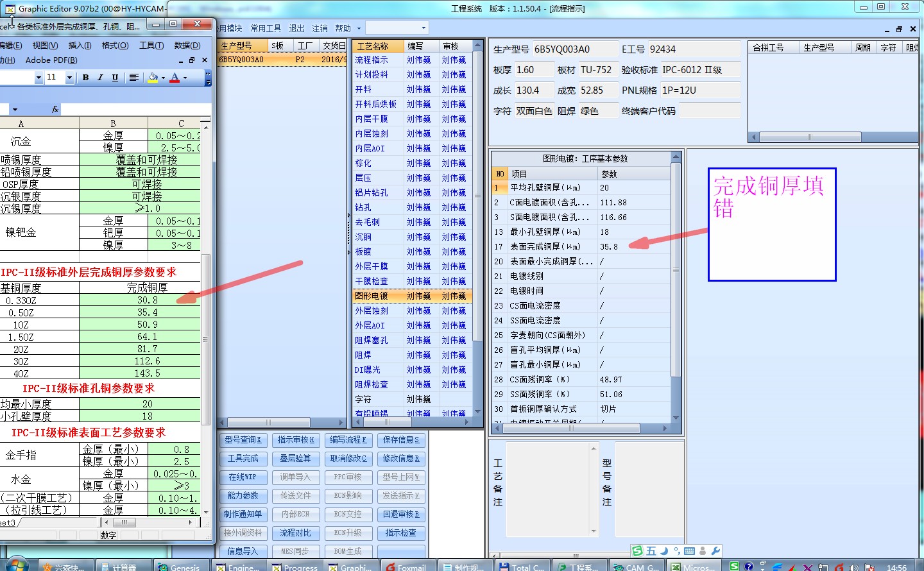Click the Excel formula bar input

(135, 109)
